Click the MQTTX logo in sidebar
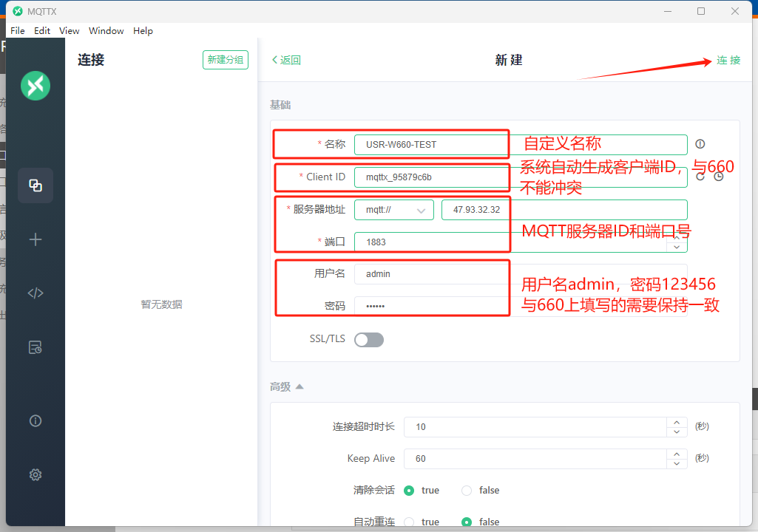 point(35,86)
